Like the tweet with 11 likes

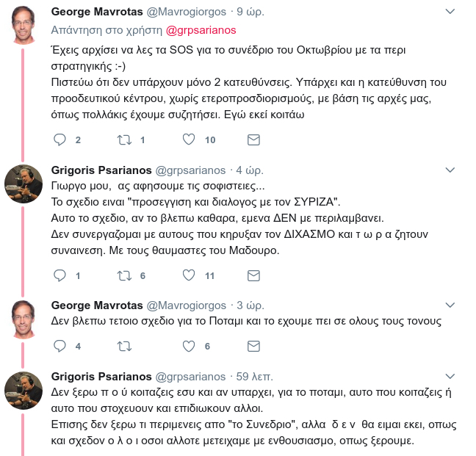[x=189, y=275]
